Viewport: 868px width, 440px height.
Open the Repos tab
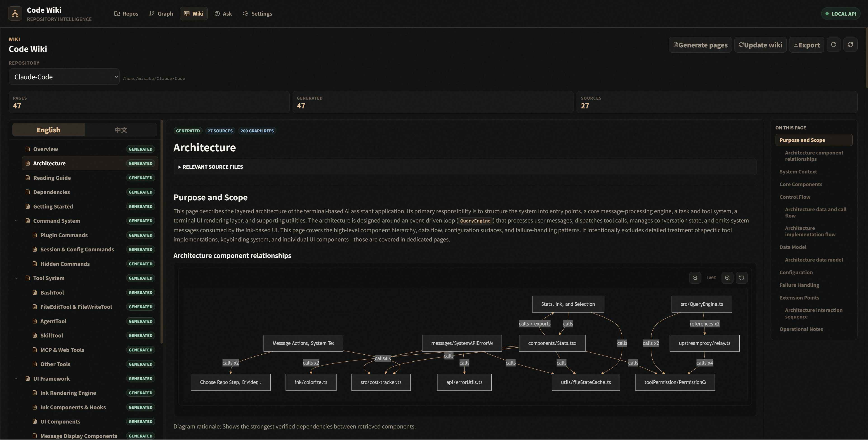point(126,14)
